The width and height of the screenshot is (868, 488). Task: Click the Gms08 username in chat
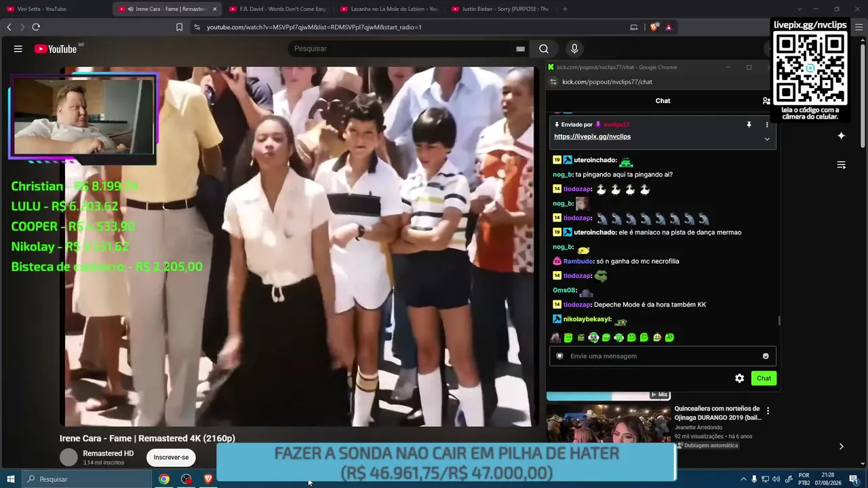click(x=563, y=290)
